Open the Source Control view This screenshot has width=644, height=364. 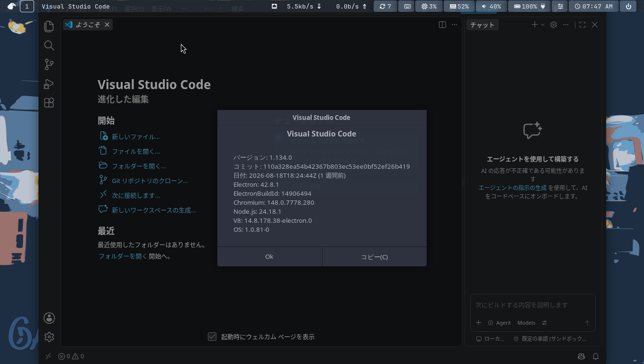[x=49, y=64]
